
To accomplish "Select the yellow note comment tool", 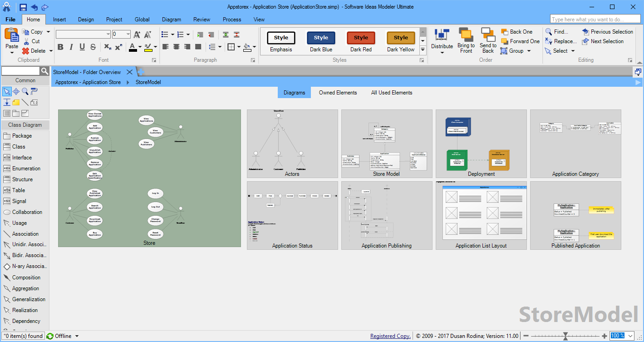I will point(16,102).
